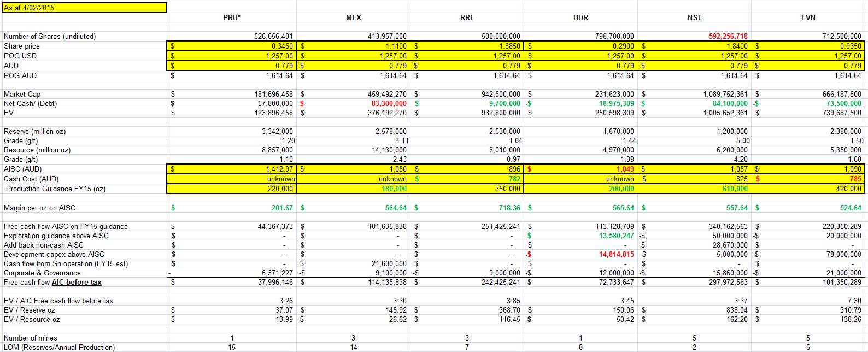Image resolution: width=868 pixels, height=352 pixels.
Task: Select EV value 739,687,500
Action: tap(842, 113)
